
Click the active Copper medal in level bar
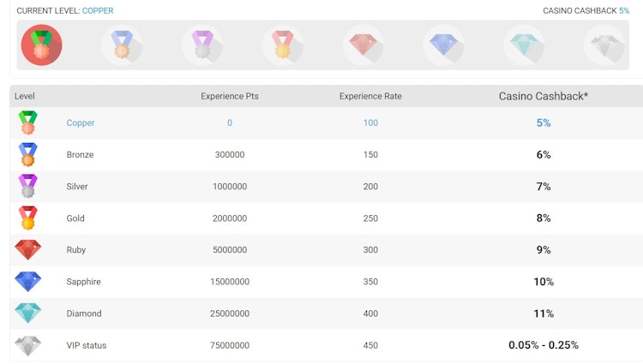41,45
